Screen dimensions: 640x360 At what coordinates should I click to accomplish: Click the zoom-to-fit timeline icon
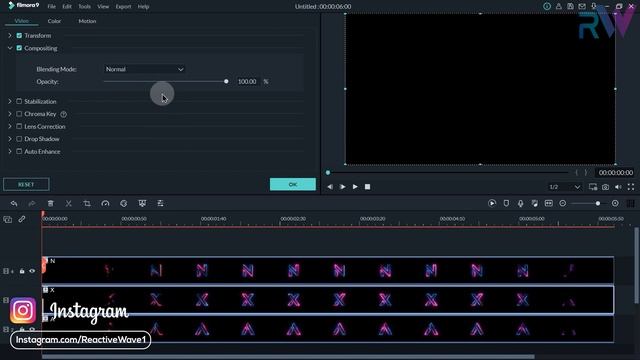pyautogui.click(x=549, y=203)
